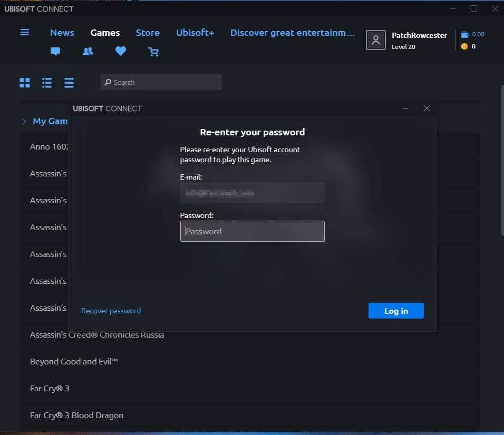Open Discover great entertainment tab
The width and height of the screenshot is (504, 435).
[x=293, y=33]
